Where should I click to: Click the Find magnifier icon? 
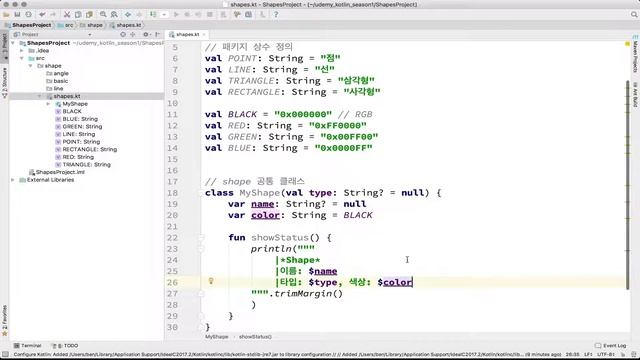point(103,15)
